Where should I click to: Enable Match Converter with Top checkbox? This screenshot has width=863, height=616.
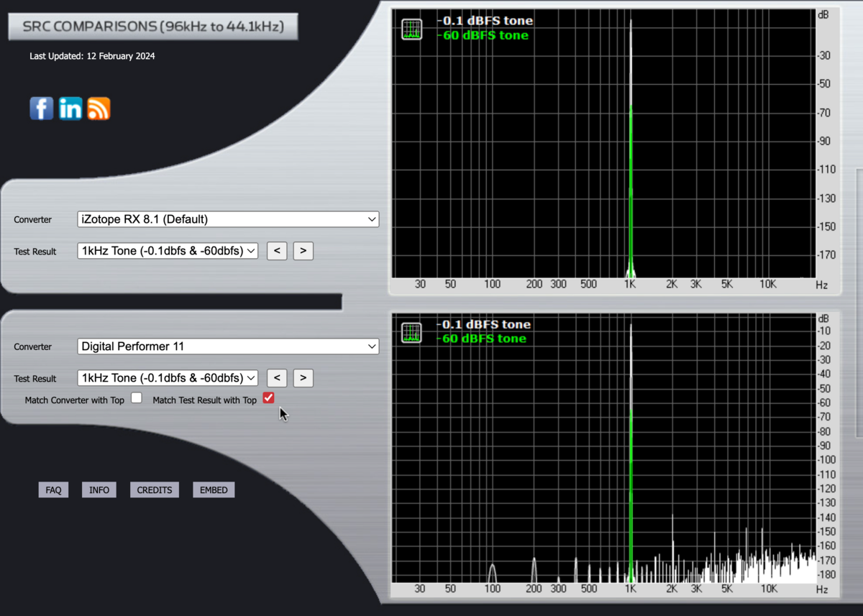pos(137,398)
